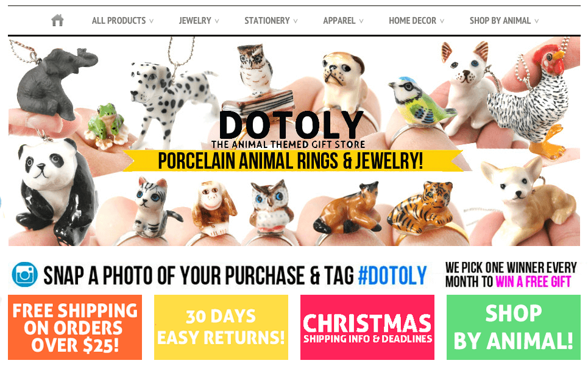The width and height of the screenshot is (588, 366).
Task: Click the Instagram camera icon
Action: pos(25,275)
